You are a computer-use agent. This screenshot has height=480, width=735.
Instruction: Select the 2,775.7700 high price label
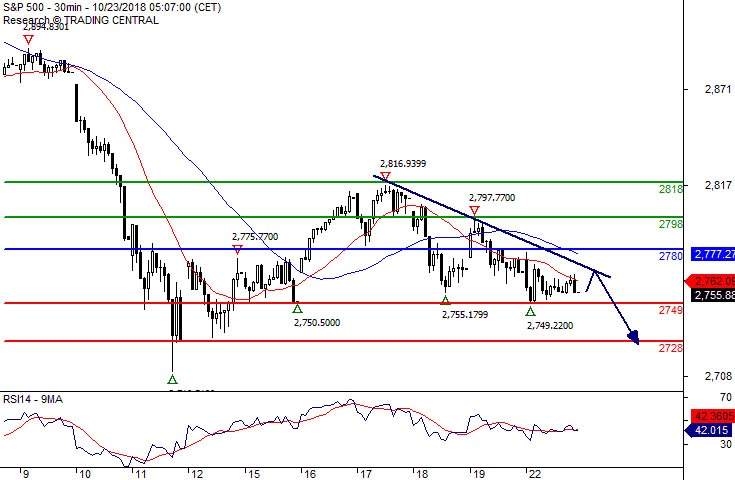255,237
